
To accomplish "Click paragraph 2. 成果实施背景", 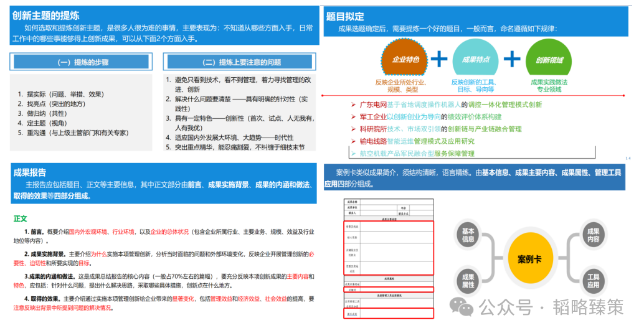I will pyautogui.click(x=164, y=259).
